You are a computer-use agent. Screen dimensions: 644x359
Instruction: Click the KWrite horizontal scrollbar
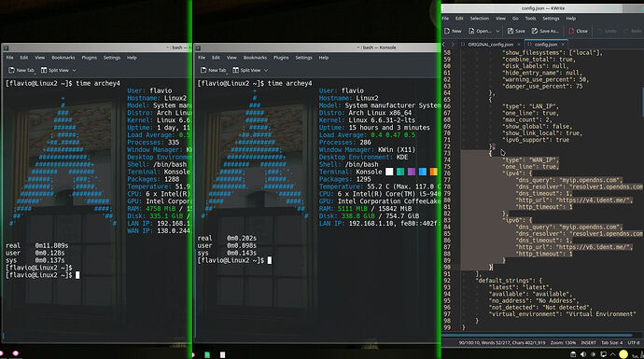pos(537,335)
